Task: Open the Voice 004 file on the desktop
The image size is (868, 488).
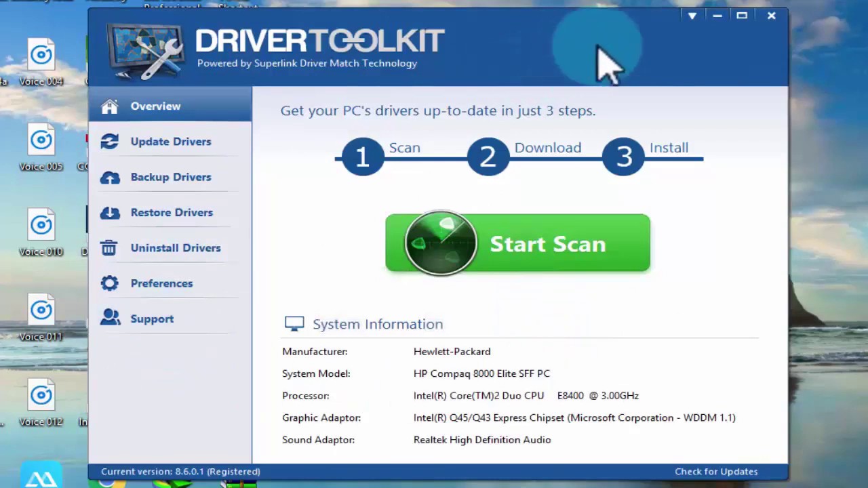Action: click(41, 54)
